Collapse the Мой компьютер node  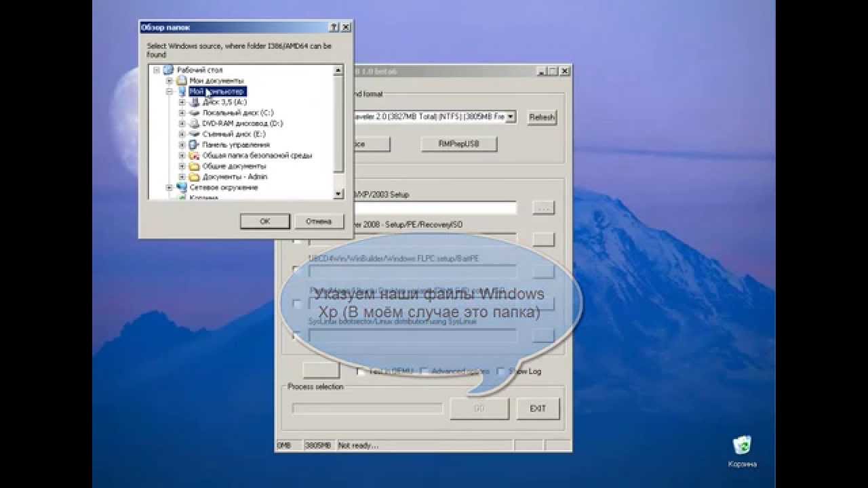[170, 91]
